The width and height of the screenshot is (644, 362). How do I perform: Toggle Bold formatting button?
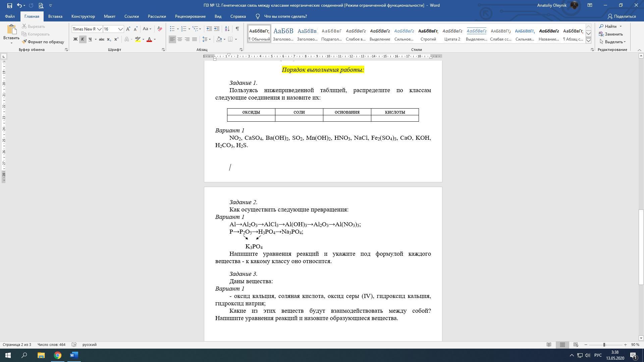(75, 40)
